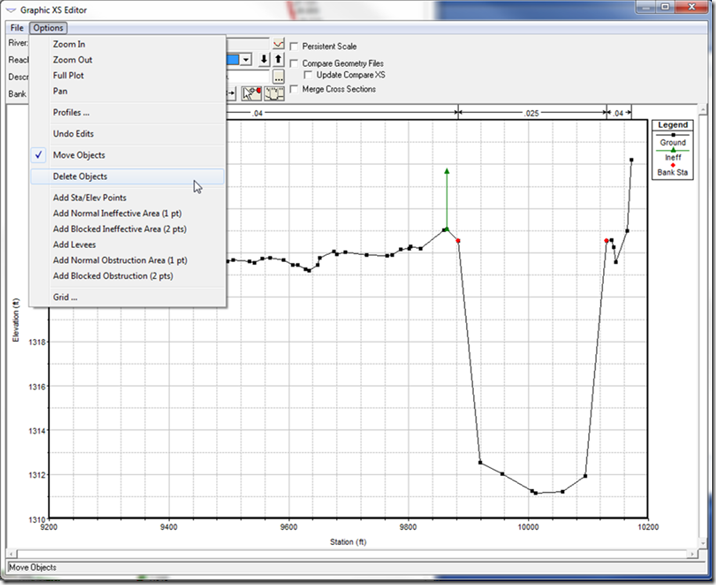The image size is (716, 585).
Task: Toggle the Merge Cross Sections checkbox
Action: tap(294, 89)
